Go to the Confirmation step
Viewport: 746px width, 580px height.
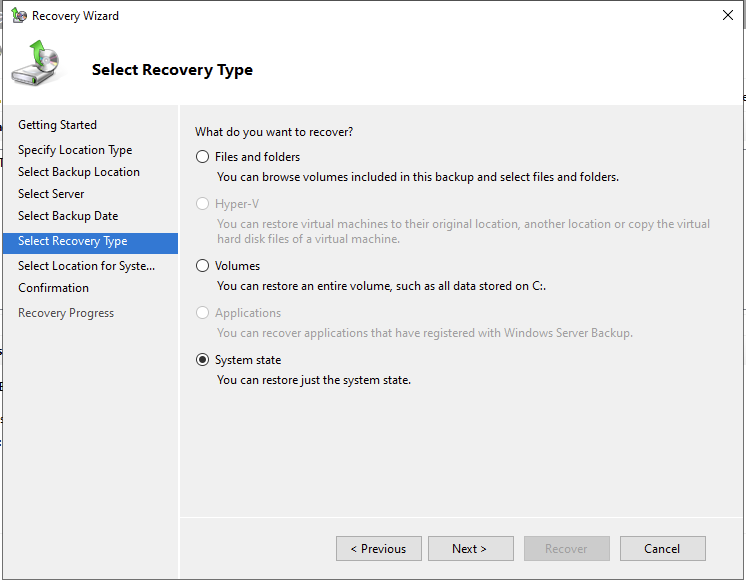click(x=53, y=288)
